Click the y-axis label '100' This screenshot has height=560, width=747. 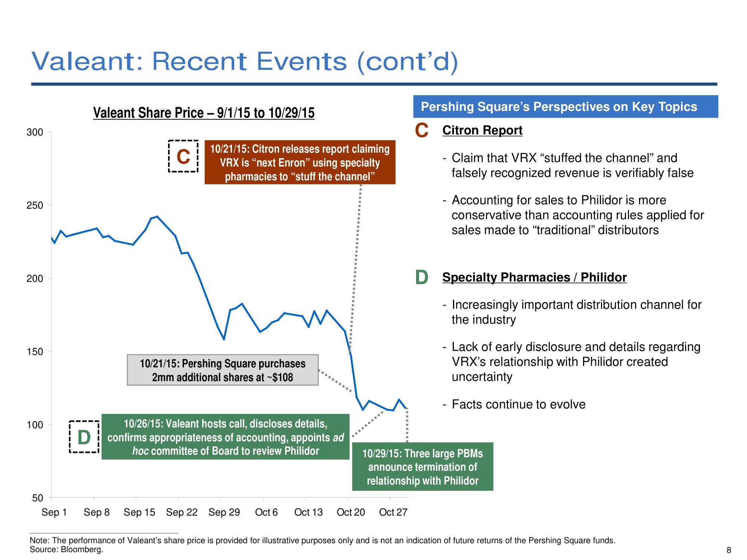coord(35,425)
